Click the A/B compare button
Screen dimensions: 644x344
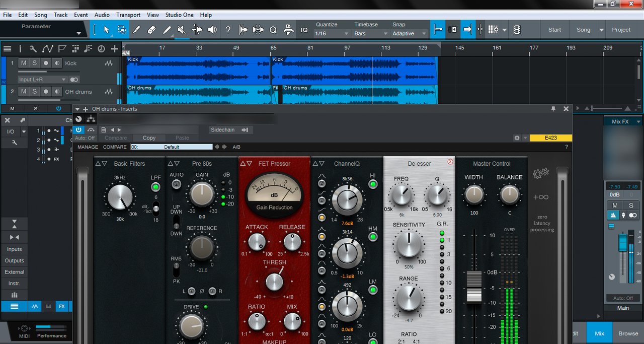click(x=236, y=147)
